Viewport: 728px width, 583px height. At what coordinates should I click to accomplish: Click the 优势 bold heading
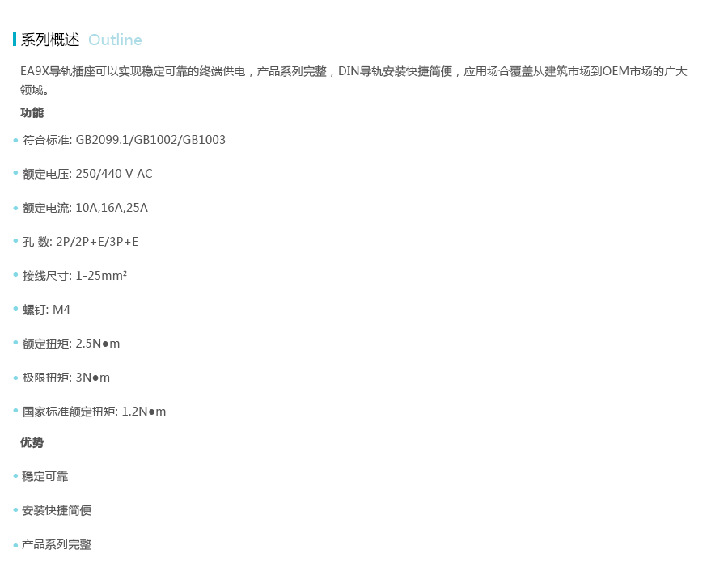click(x=32, y=442)
